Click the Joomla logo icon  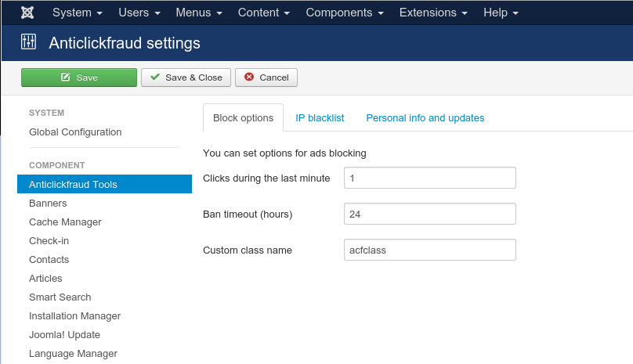27,13
